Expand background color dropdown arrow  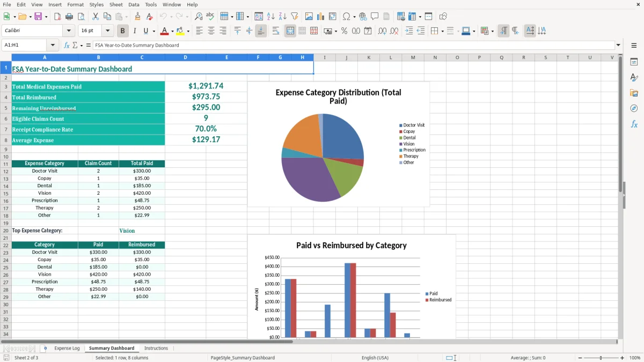click(188, 31)
